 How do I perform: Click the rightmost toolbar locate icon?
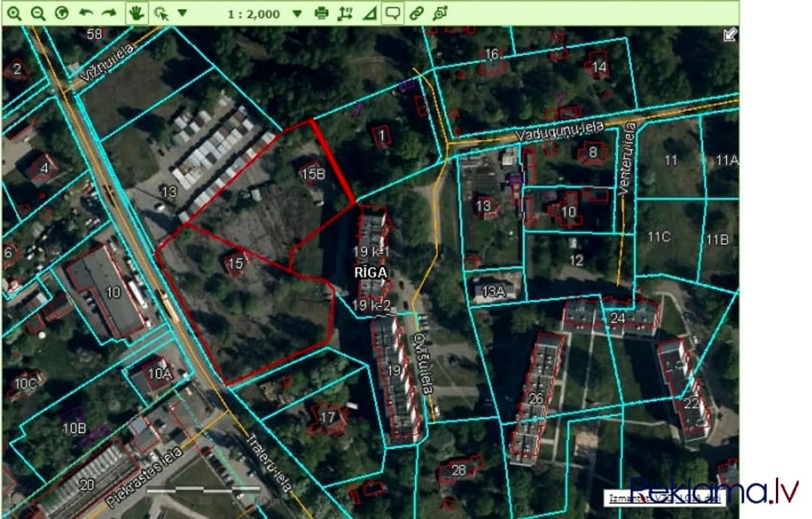[440, 13]
